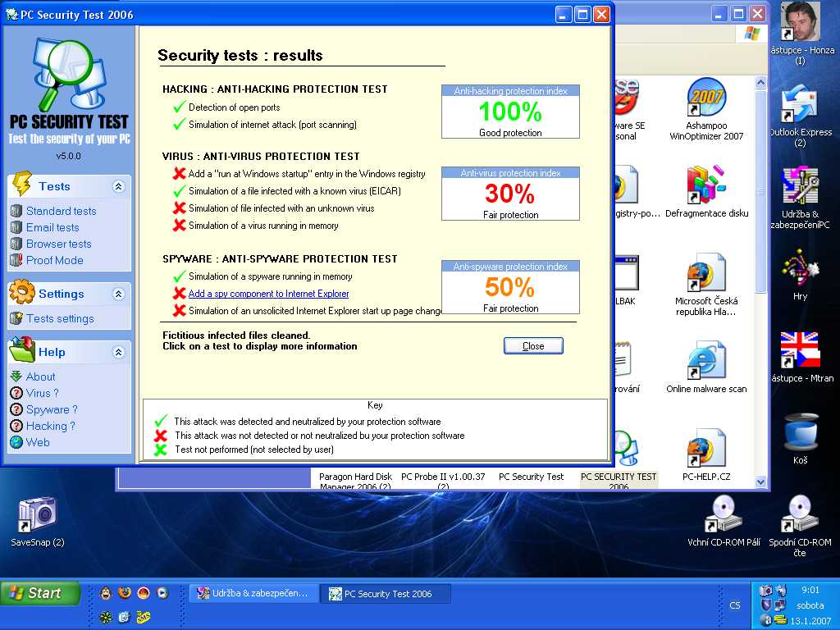Click the Web globe icon
Image resolution: width=840 pixels, height=630 pixels.
(x=16, y=442)
